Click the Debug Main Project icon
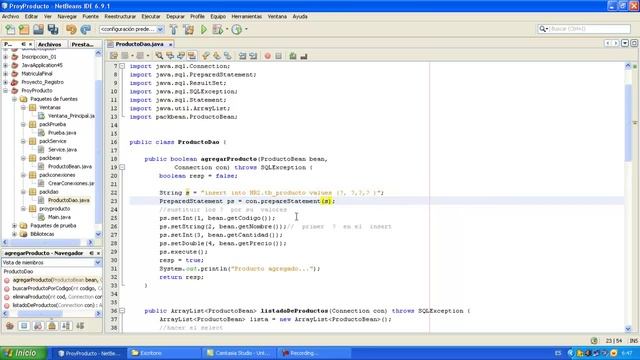 click(218, 29)
